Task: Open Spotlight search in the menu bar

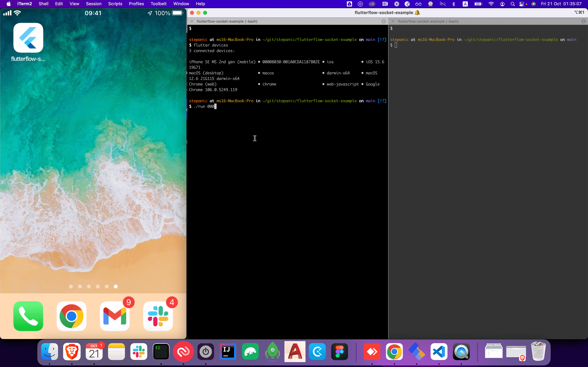Action: (512, 4)
